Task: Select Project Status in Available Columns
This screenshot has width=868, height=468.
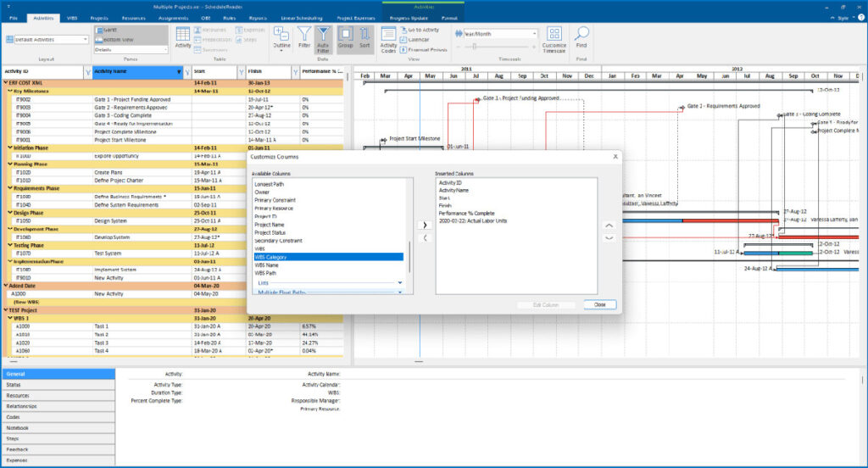Action: coord(270,232)
